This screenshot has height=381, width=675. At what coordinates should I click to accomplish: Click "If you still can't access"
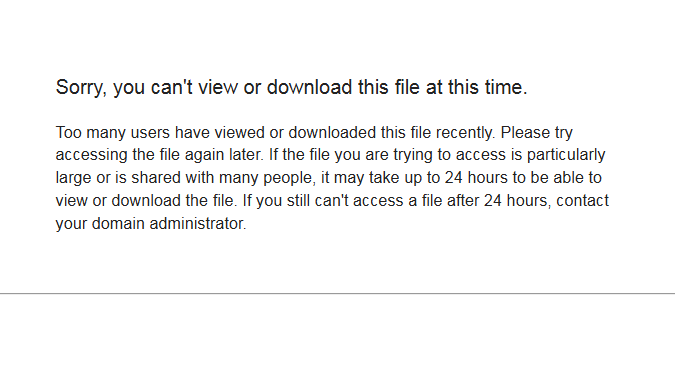[325, 201]
